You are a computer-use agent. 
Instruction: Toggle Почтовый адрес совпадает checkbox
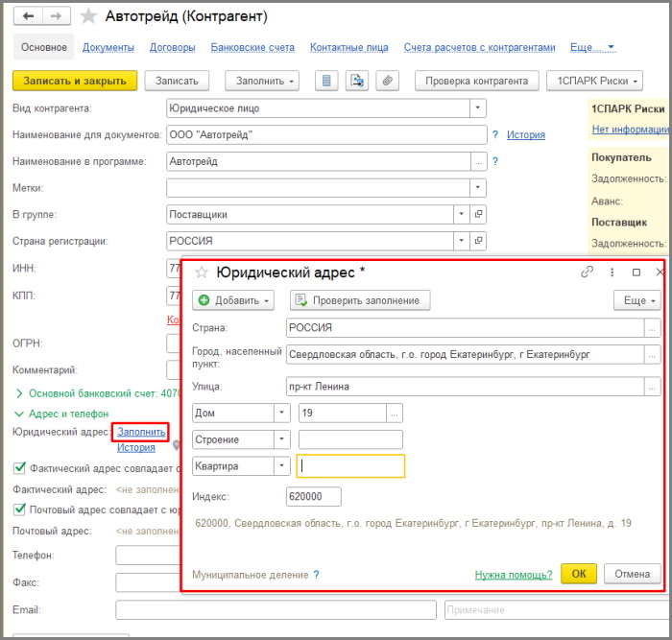click(x=18, y=509)
